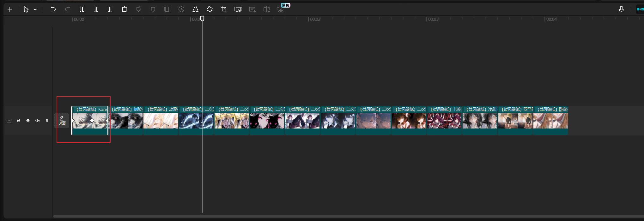Click the freeze frame icon

167,9
